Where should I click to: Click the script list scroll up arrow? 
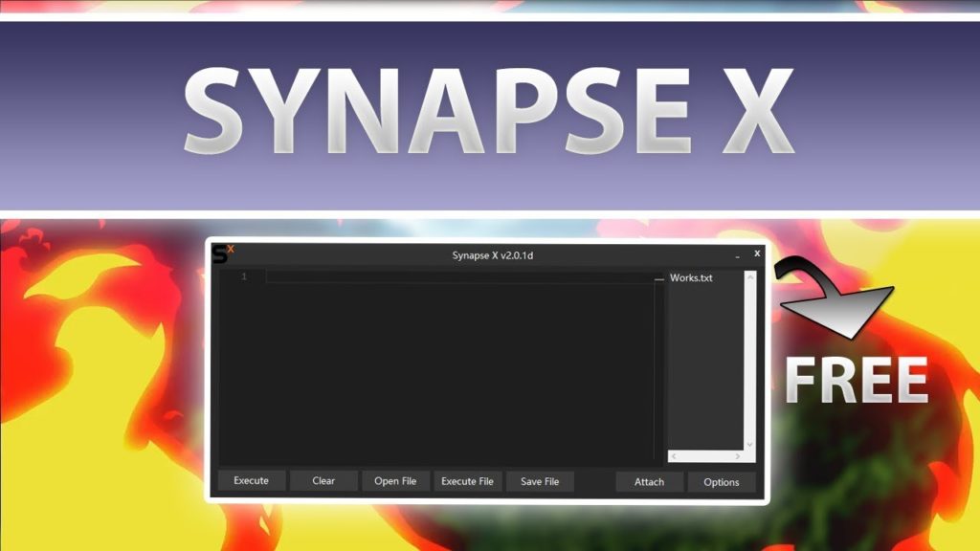tap(750, 276)
